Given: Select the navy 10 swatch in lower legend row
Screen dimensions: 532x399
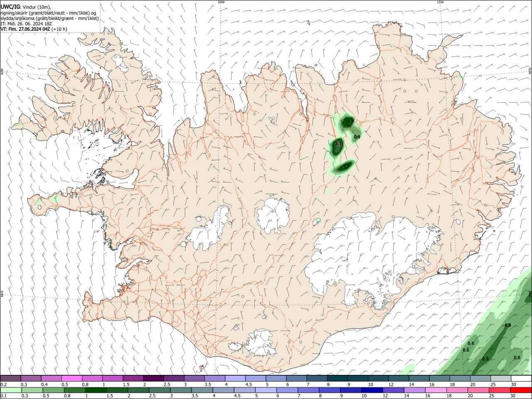Looking at the screenshot, I should click(x=372, y=390).
